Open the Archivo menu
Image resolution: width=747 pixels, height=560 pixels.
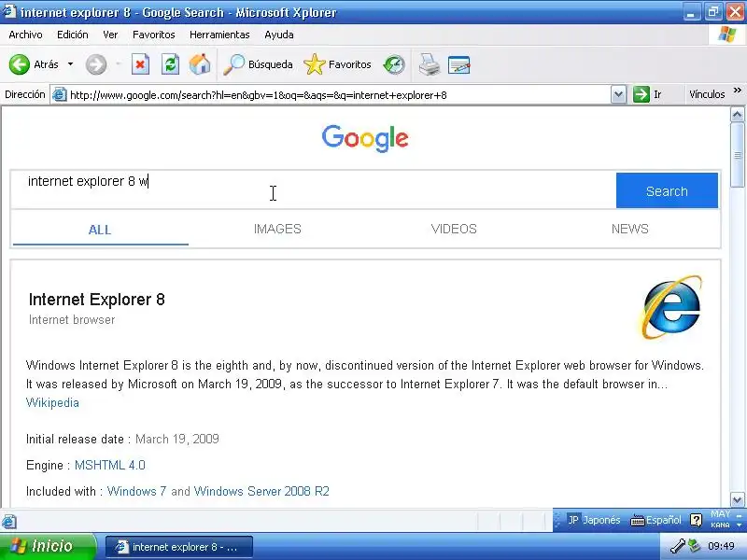25,35
